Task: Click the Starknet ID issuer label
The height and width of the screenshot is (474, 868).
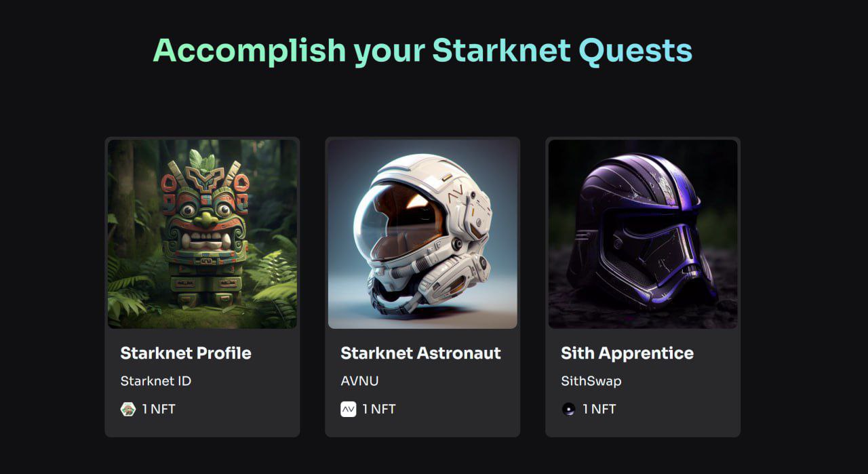Action: pyautogui.click(x=156, y=381)
